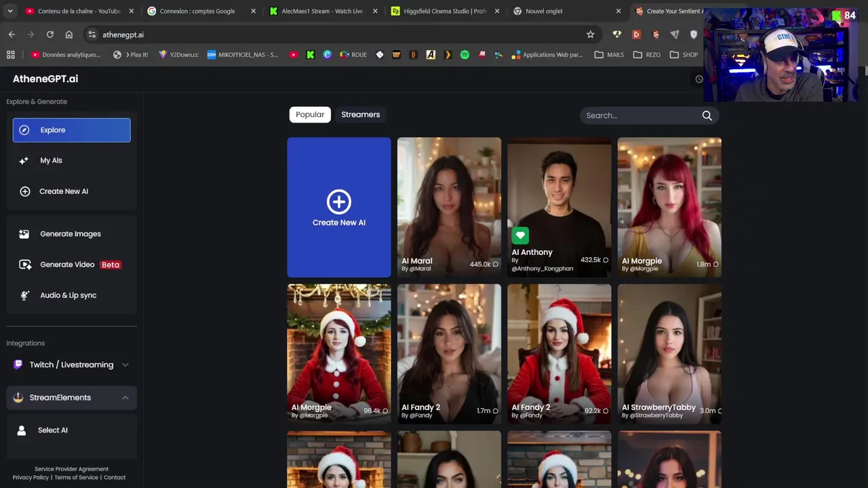
Task: Open the AI Fandy 2 card with 92.2k
Action: pyautogui.click(x=559, y=354)
